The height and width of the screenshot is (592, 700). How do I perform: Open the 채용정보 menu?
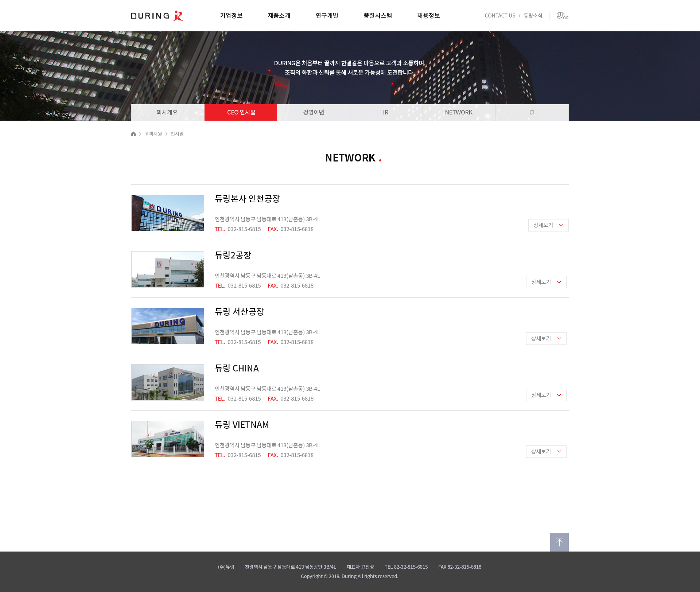click(429, 16)
